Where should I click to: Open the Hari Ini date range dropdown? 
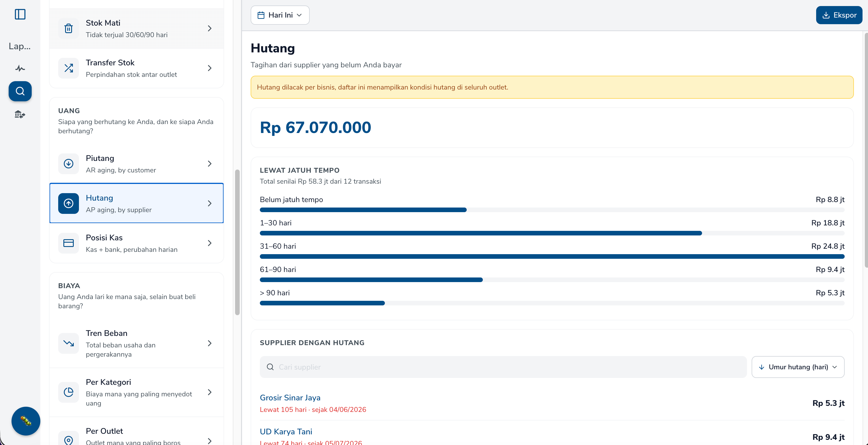pos(280,15)
